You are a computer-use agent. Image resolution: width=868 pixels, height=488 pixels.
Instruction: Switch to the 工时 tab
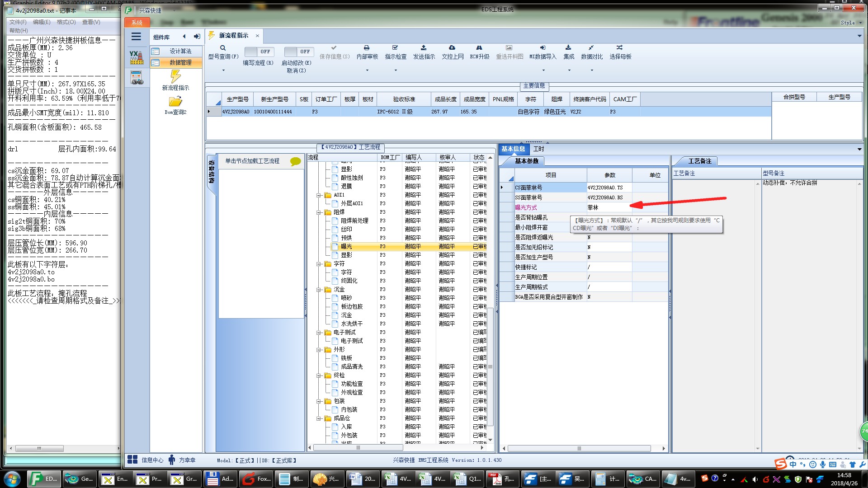pos(538,149)
